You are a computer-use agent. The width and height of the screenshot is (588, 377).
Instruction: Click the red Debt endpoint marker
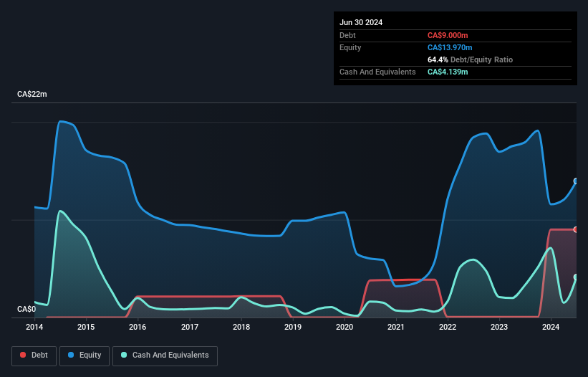pyautogui.click(x=576, y=229)
